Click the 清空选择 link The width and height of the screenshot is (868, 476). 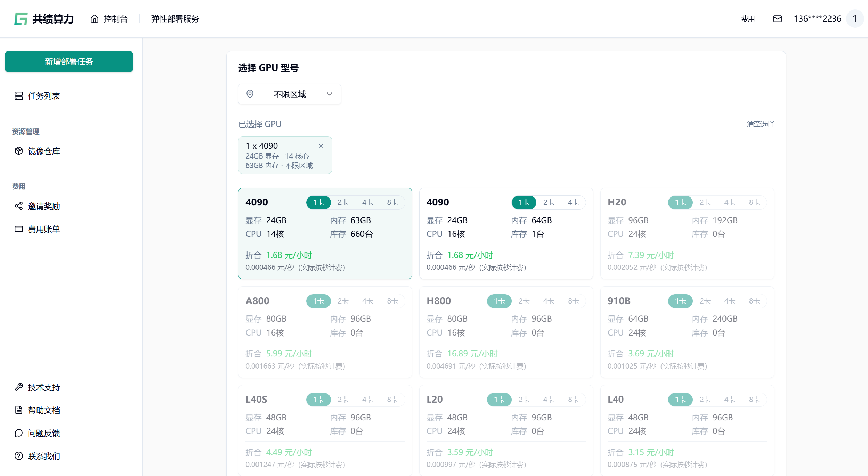click(x=760, y=124)
